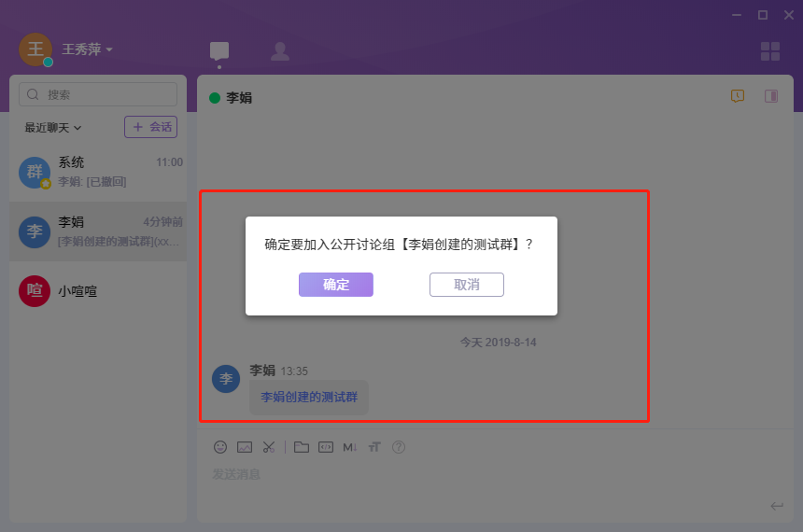Switch to the chats tab

coord(219,51)
